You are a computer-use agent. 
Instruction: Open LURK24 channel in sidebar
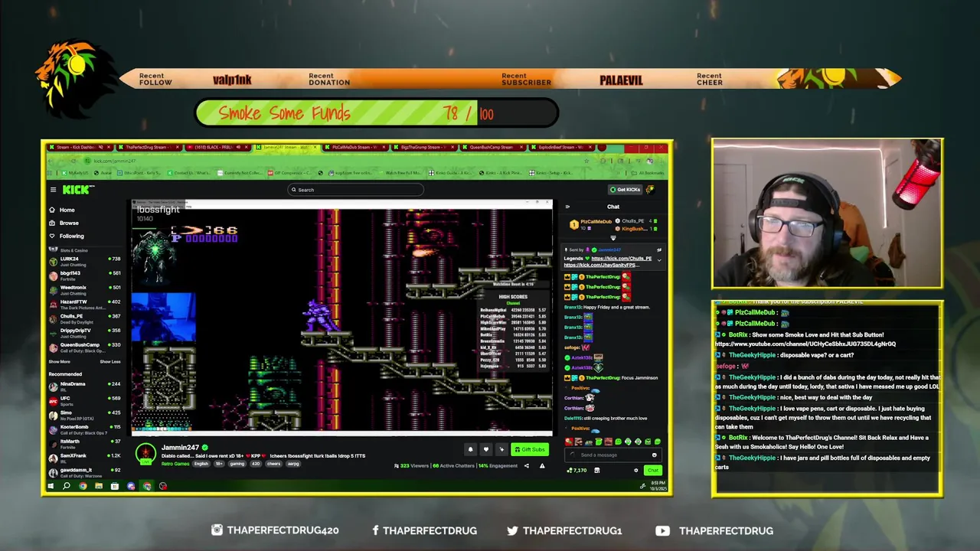tap(84, 261)
